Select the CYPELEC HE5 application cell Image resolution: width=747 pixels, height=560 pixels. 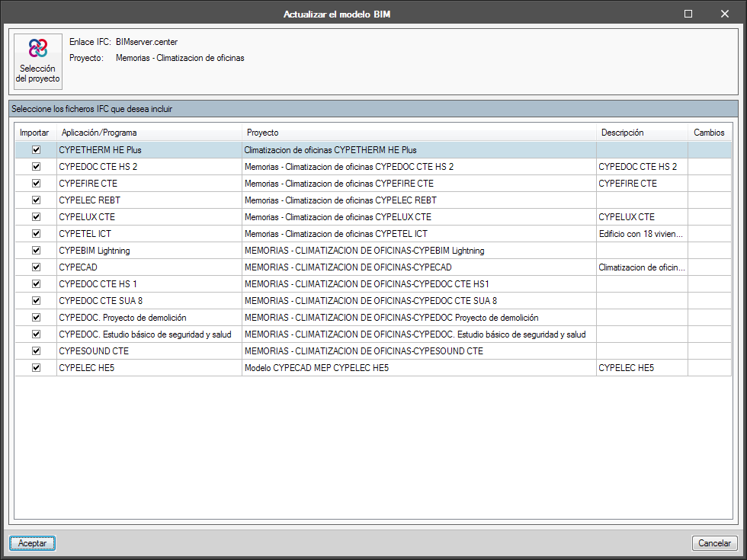(149, 367)
